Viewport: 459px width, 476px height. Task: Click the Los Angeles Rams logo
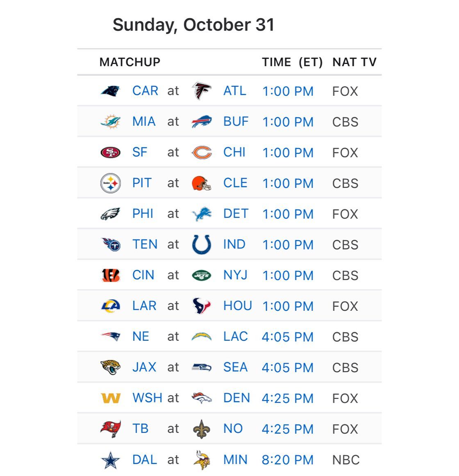110,306
